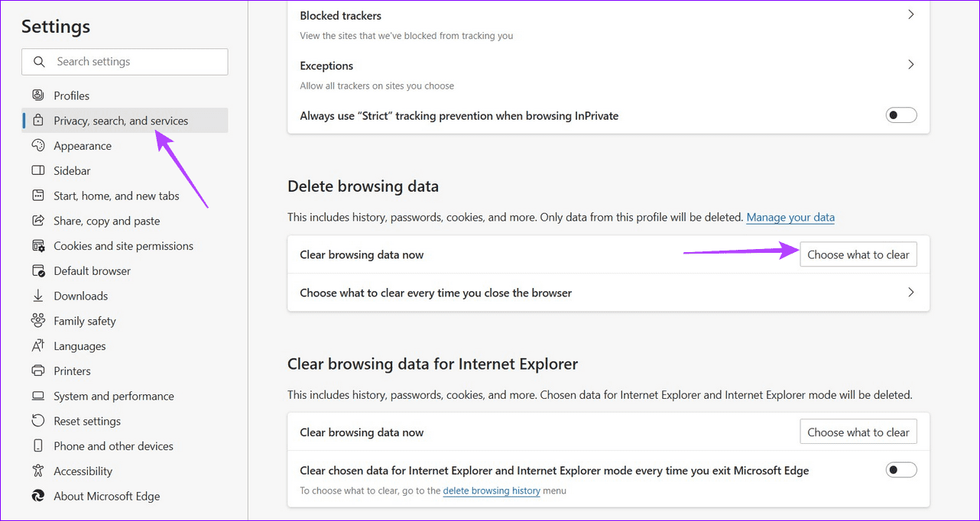
Task: Enable Strict tracking prevention for InPrivate browsing
Action: [900, 115]
